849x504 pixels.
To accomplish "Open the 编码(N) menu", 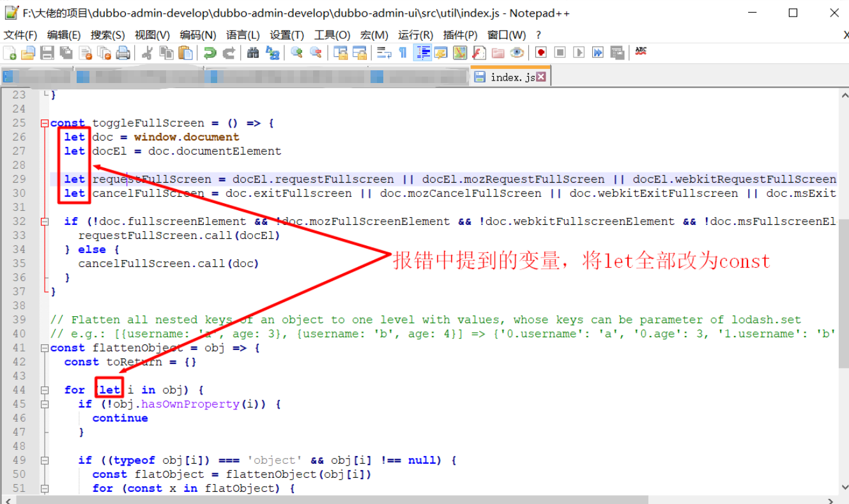I will (x=198, y=35).
